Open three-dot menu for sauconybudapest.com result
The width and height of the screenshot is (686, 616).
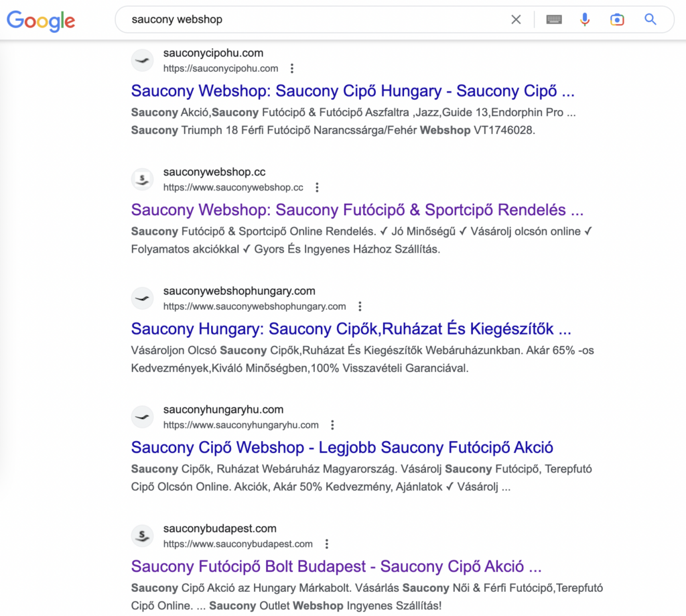click(326, 544)
